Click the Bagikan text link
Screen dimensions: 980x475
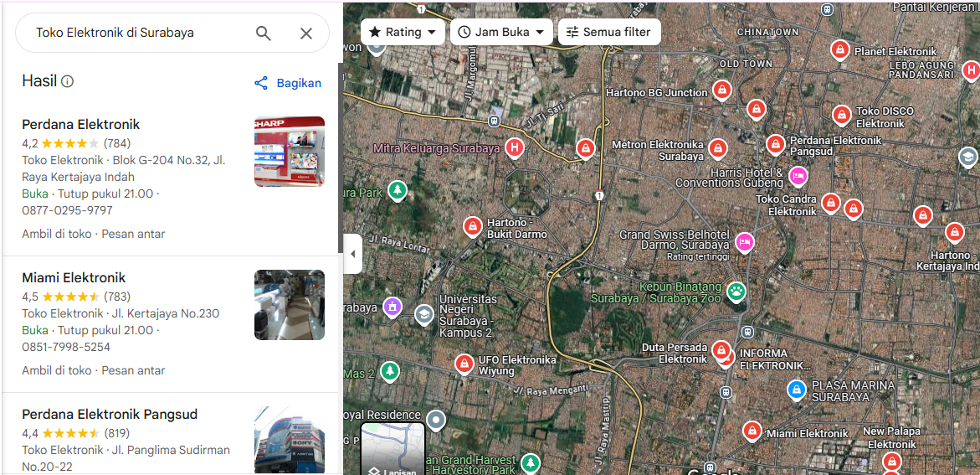click(x=299, y=83)
